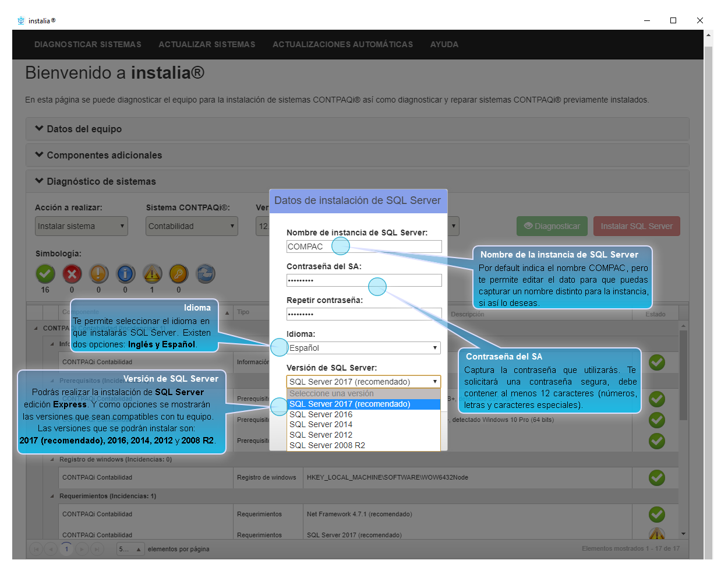The width and height of the screenshot is (728, 574).
Task: Click the Diagnosticar button
Action: [552, 226]
